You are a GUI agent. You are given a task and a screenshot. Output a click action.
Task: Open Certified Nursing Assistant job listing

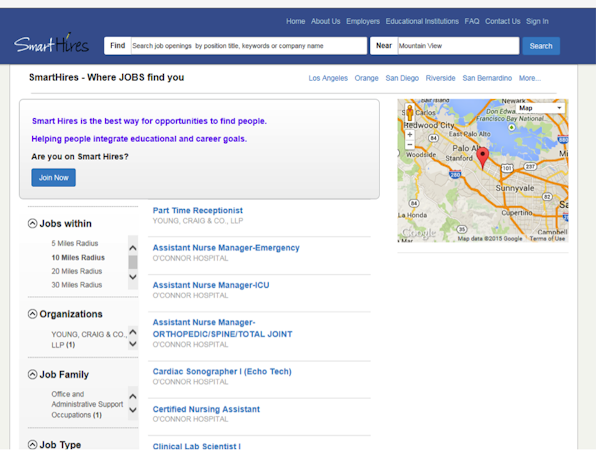206,409
